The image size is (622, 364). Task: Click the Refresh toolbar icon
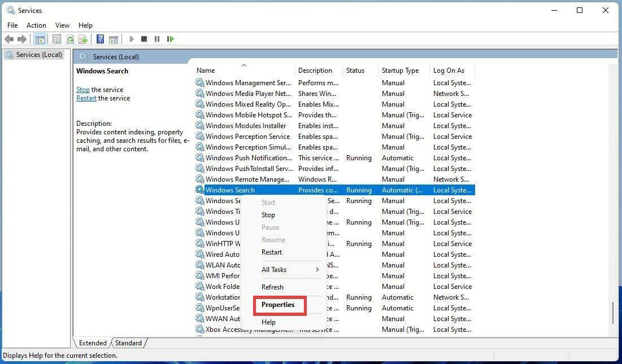click(x=70, y=39)
